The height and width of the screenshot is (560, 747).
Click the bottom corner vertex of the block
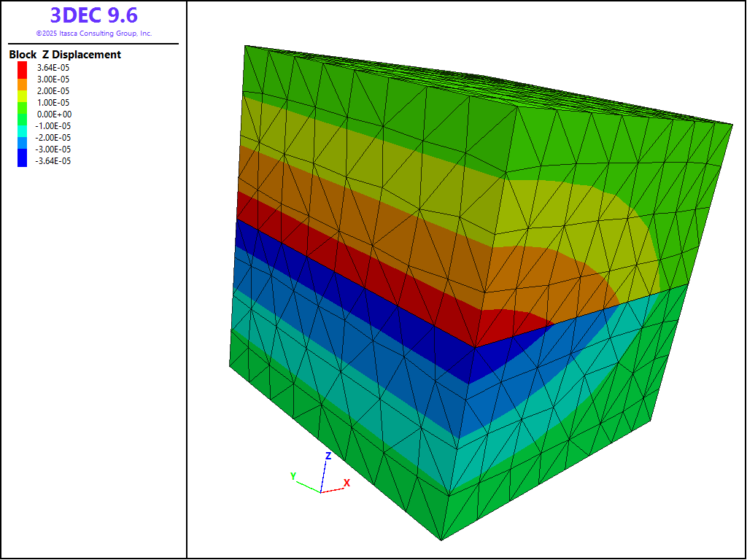[441, 540]
